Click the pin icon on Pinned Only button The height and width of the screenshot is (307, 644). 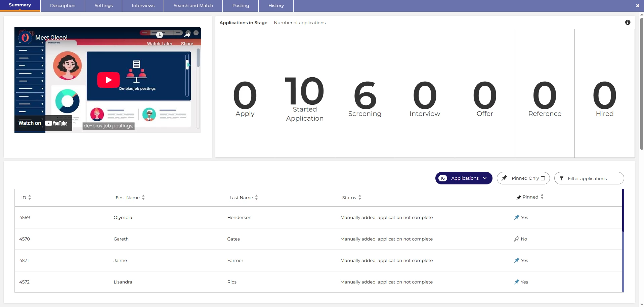click(x=504, y=178)
